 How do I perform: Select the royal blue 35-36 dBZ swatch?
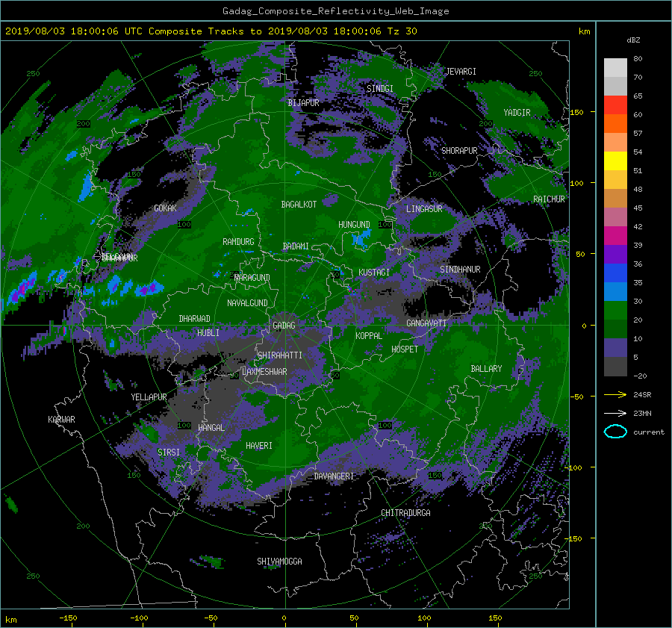click(x=615, y=273)
